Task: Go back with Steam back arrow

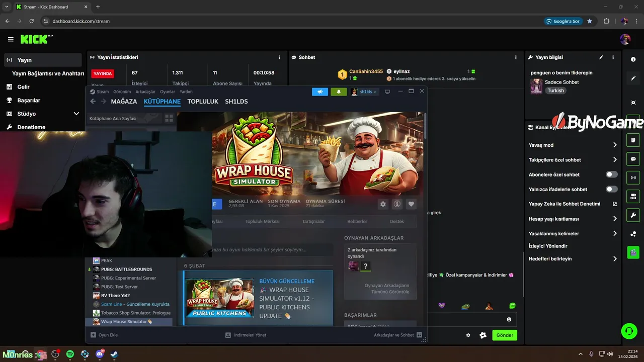Action: tap(93, 102)
